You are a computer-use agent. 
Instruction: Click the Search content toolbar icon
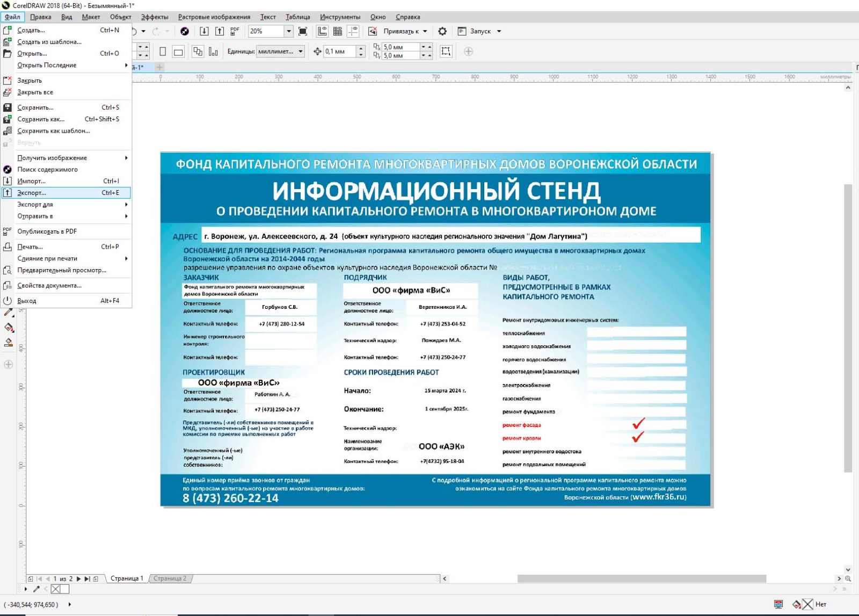185,31
